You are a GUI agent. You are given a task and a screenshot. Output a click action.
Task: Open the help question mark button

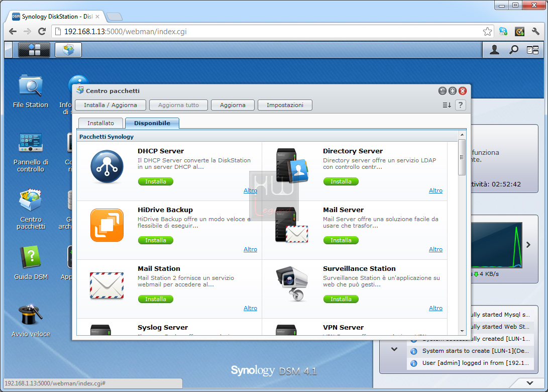[x=461, y=105]
